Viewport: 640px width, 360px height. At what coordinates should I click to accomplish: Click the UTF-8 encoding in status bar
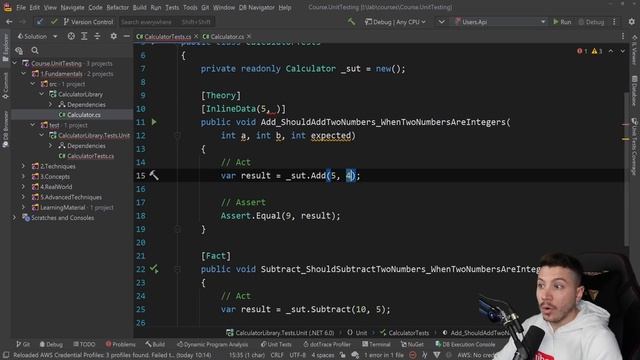point(298,355)
